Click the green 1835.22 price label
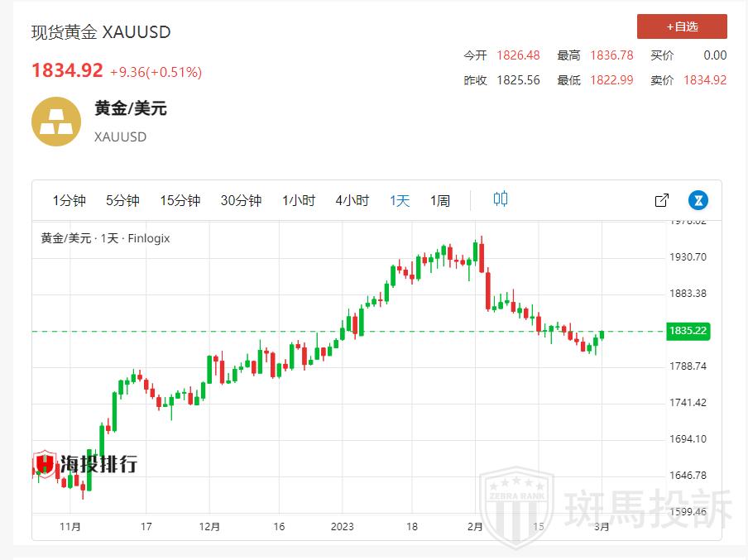 688,331
